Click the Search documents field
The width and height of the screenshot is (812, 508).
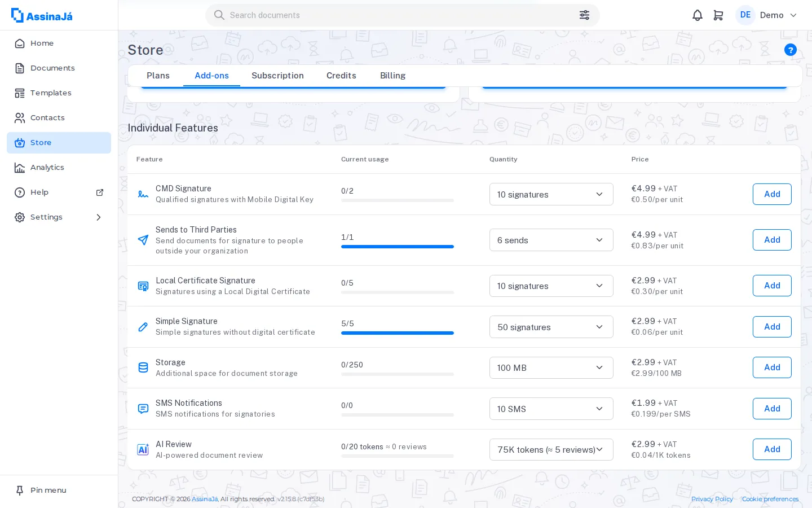pos(402,15)
